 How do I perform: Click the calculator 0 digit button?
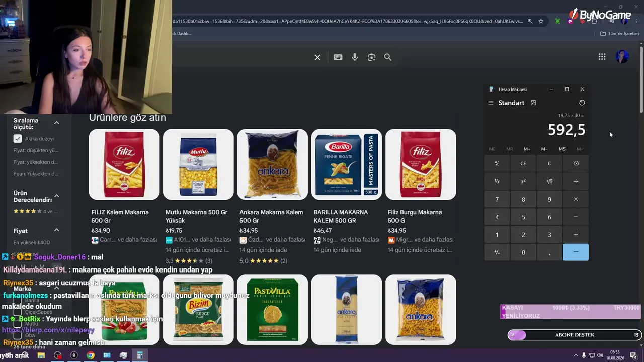point(523,252)
